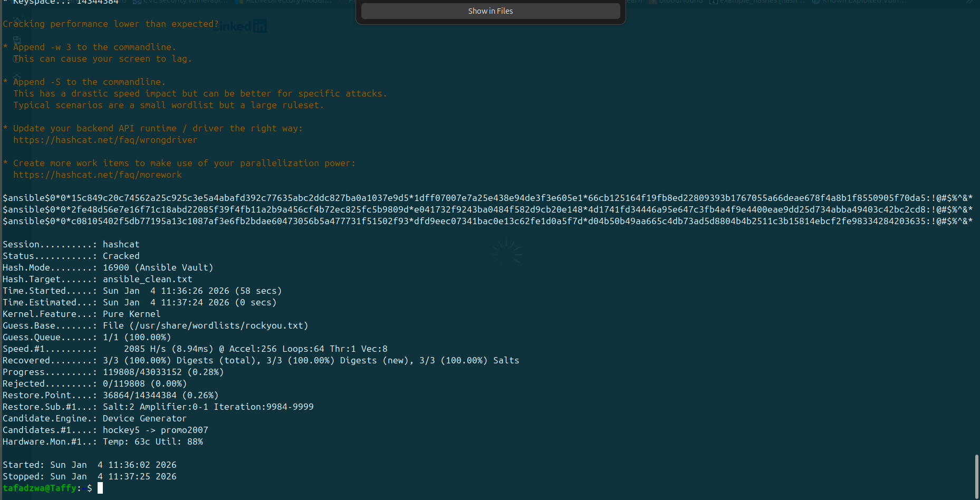
Task: Open the hashcat wrongdriver FAQ link
Action: pos(105,140)
